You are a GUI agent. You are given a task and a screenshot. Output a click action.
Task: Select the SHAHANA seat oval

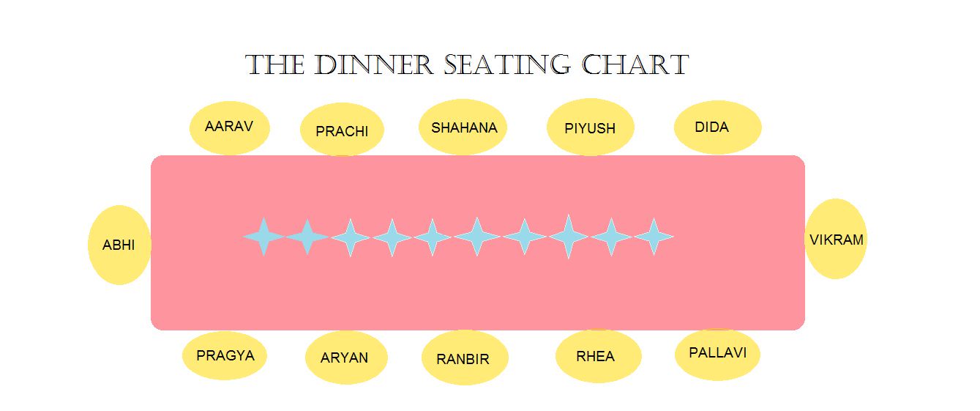pyautogui.click(x=464, y=127)
